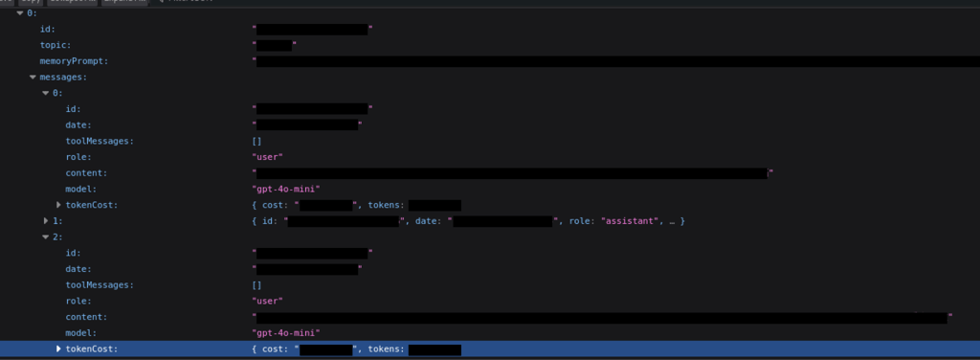980x360 pixels.
Task: Click redacted content value of message 0
Action: [x=513, y=173]
